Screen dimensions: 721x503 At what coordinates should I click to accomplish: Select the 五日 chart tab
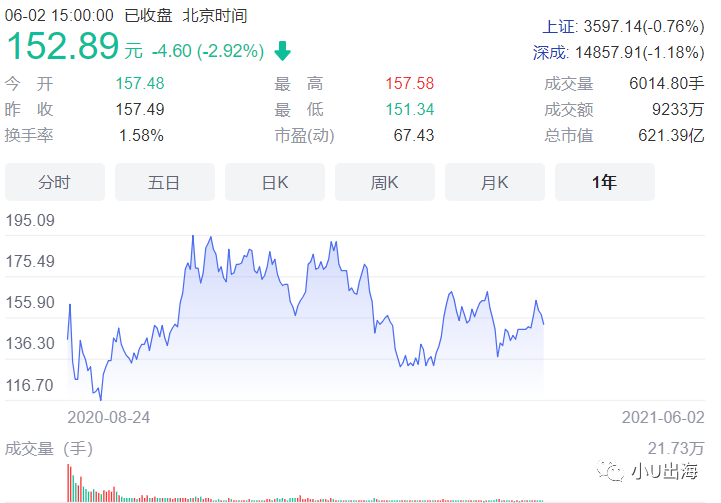pyautogui.click(x=165, y=182)
